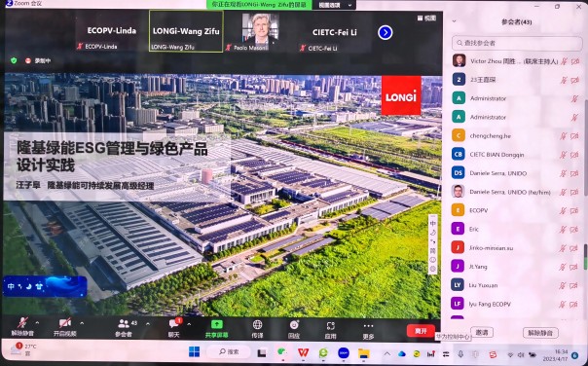Open the 参会者 participants icon

click(124, 323)
